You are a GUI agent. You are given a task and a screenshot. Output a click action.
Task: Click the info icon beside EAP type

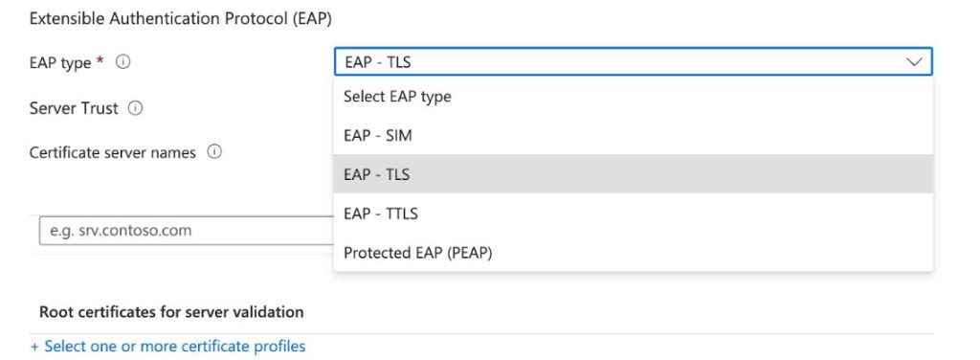coord(123,62)
